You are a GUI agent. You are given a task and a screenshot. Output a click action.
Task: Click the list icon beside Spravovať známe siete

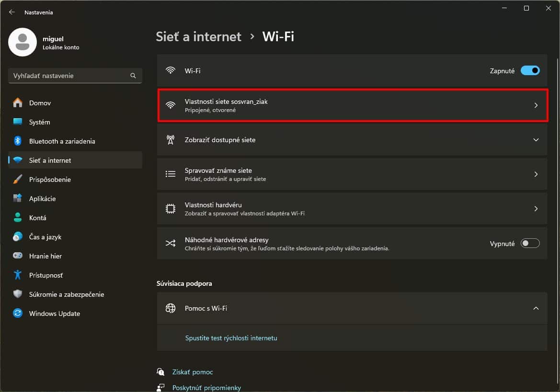tap(171, 174)
